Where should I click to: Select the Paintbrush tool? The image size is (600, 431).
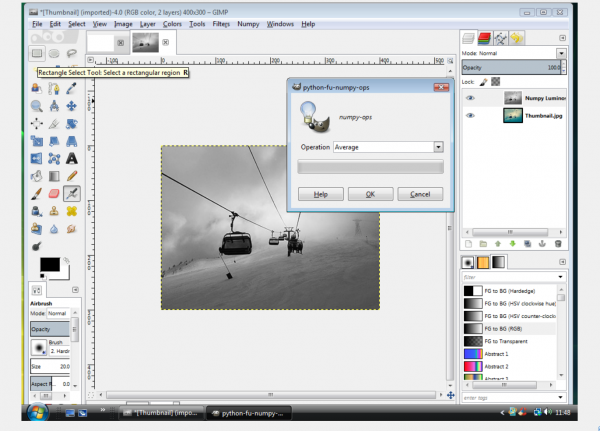[37, 194]
